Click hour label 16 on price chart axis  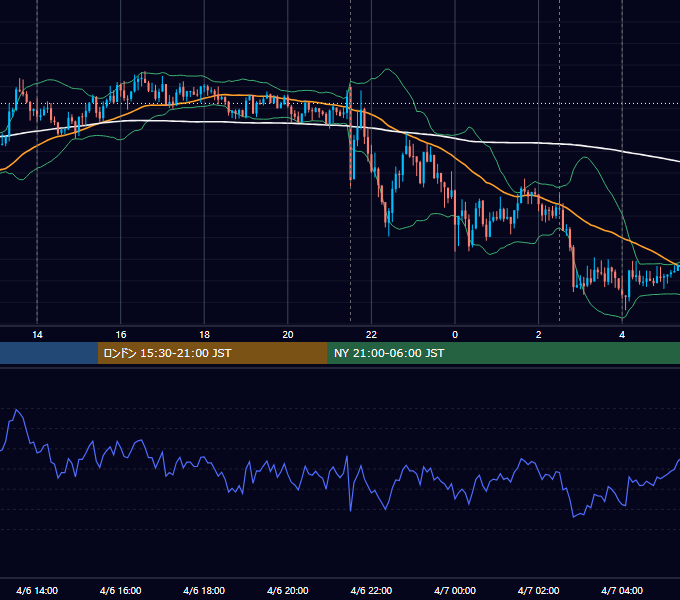(x=121, y=335)
